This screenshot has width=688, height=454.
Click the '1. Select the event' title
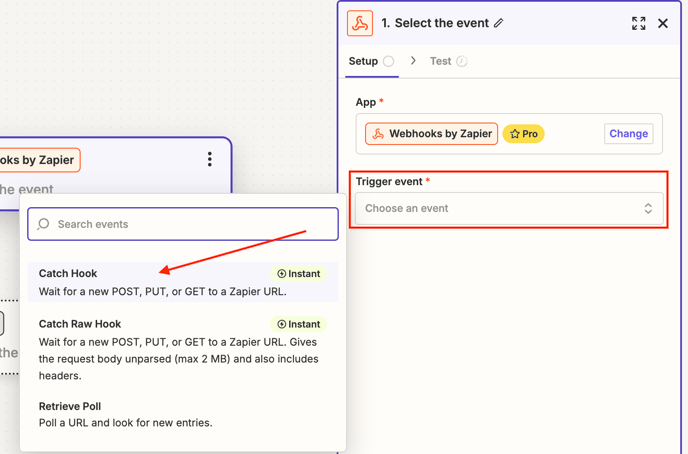[x=435, y=23]
